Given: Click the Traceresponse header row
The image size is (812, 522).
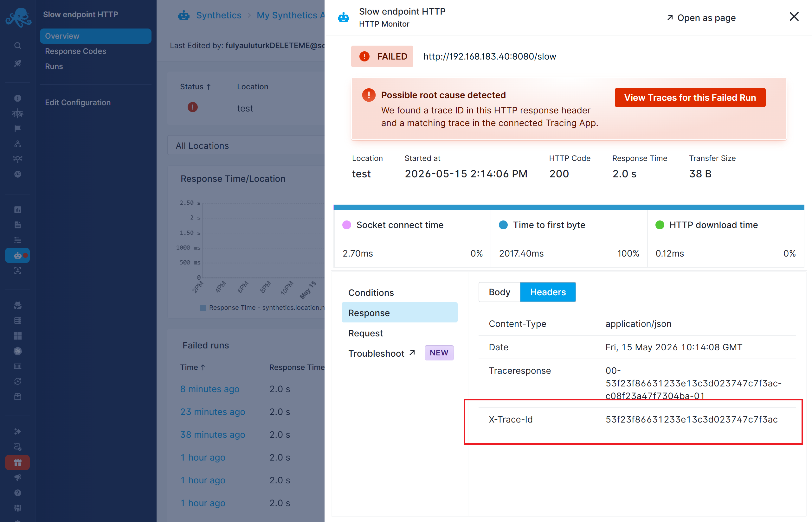Looking at the screenshot, I should [637, 383].
